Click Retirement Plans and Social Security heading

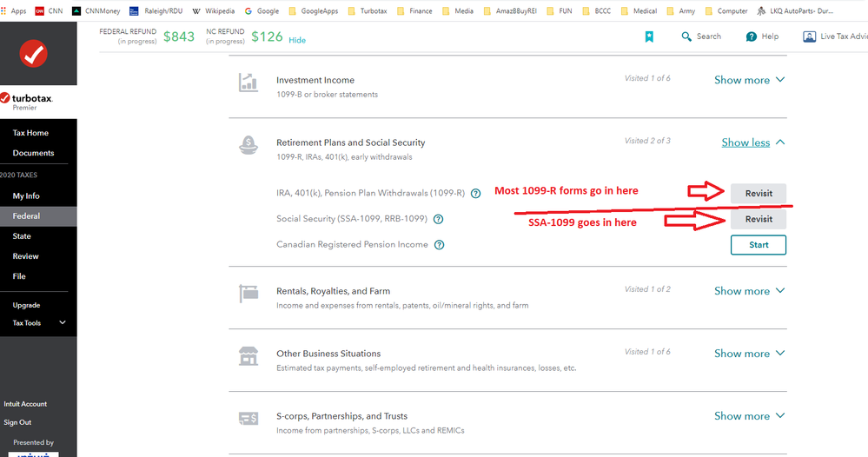coord(351,142)
